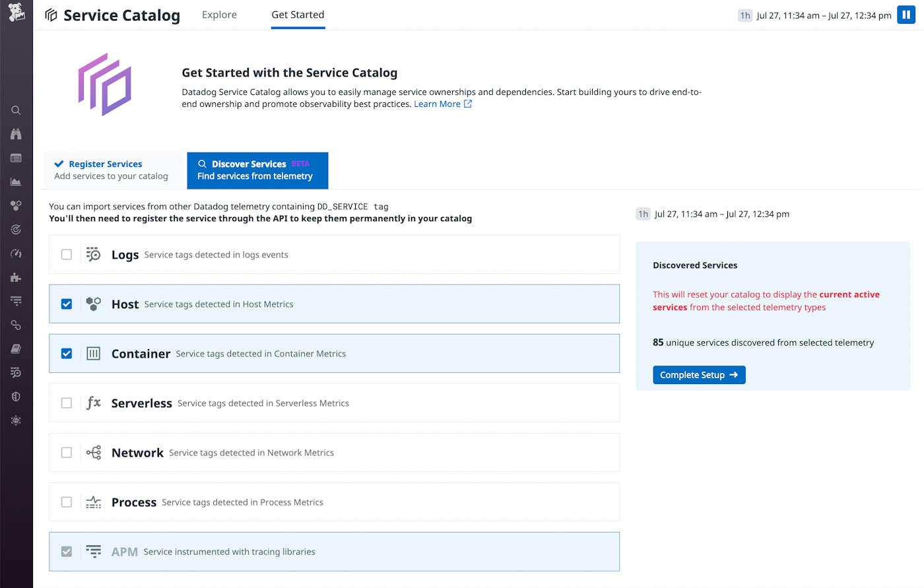Click the time range text above Discovered Services
Image resolution: width=924 pixels, height=588 pixels.
click(721, 214)
